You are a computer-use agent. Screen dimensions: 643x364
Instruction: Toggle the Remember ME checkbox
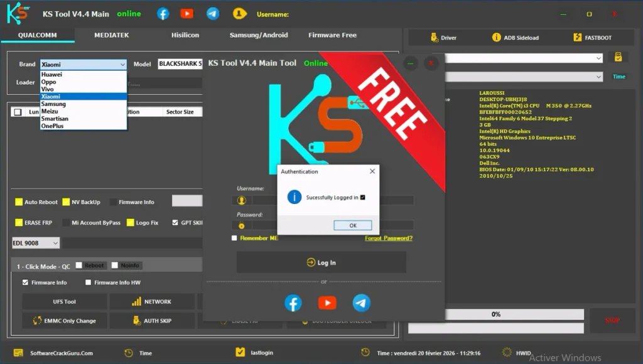click(234, 238)
